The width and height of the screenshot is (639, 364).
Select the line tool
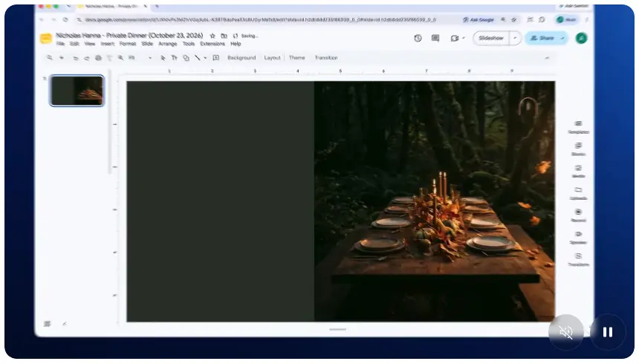point(197,58)
